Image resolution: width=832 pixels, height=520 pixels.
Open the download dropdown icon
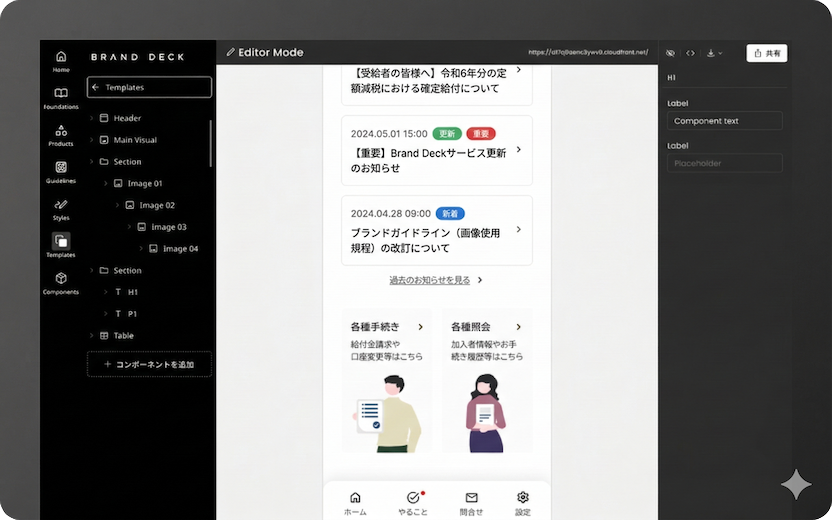click(x=714, y=53)
